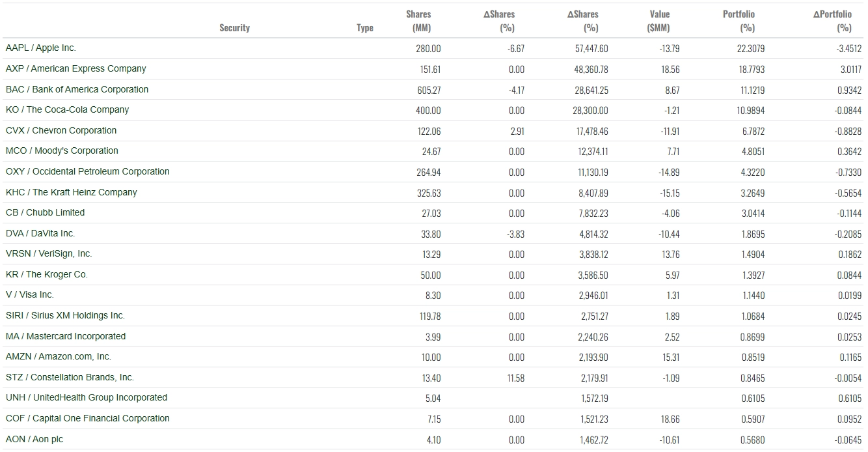The image size is (868, 452).
Task: Sort by Portfolio (%) column header
Action: click(739, 21)
